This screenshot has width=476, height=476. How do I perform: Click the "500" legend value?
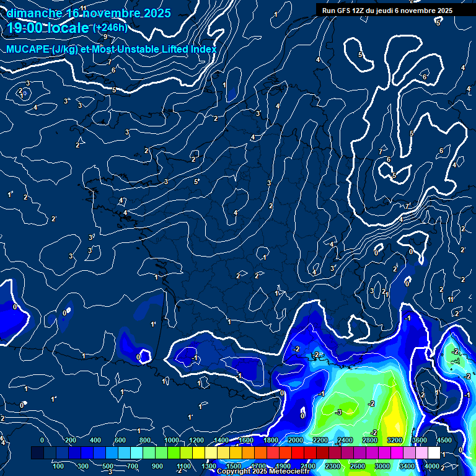tap(108, 466)
